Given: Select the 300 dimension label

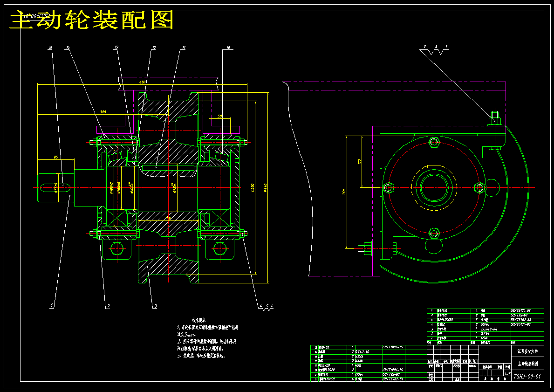Looking at the screenshot, I should point(103,112).
